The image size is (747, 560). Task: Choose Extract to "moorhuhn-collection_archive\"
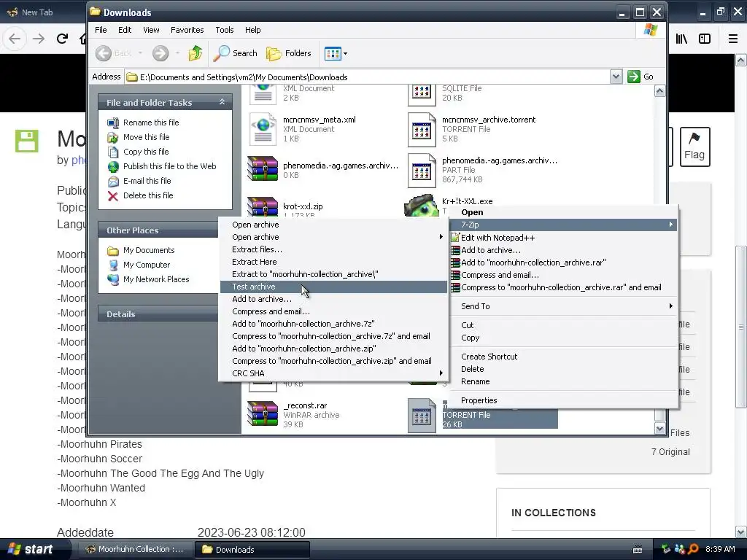tap(333, 274)
